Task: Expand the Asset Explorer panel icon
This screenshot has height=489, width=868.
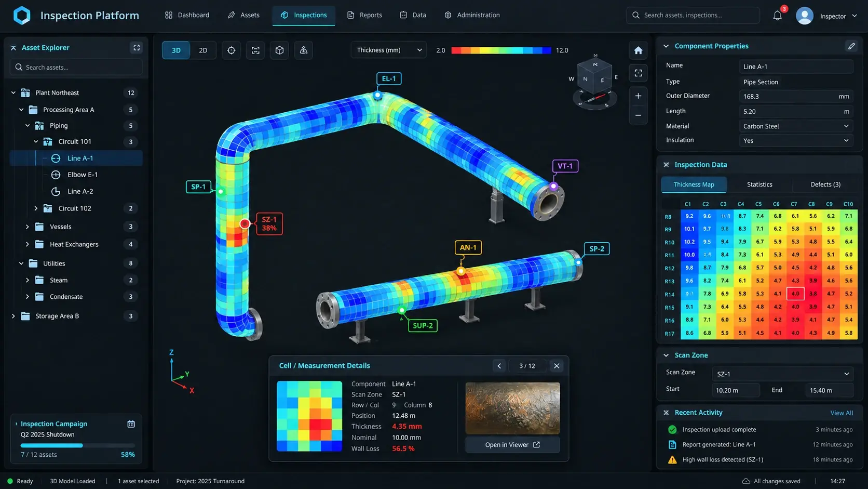Action: (137, 48)
